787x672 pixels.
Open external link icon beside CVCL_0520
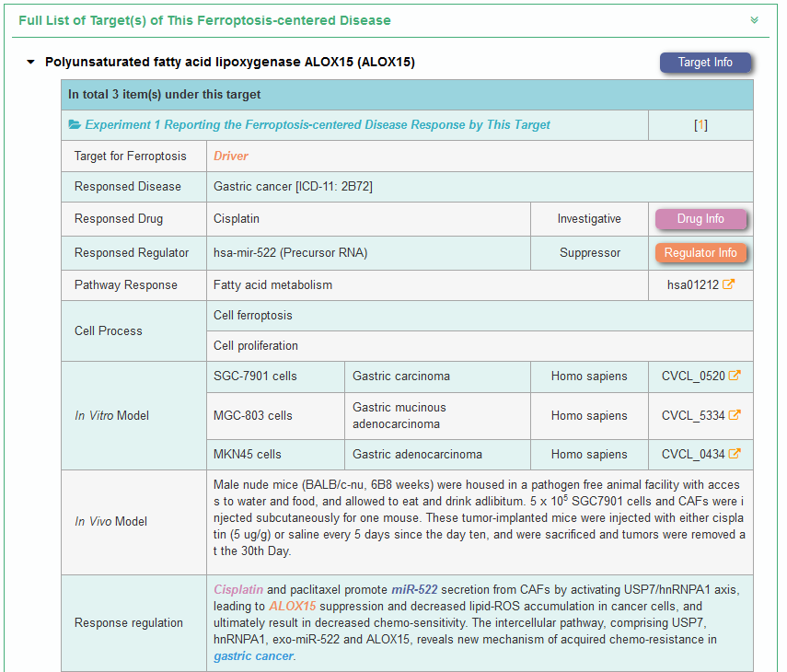(735, 376)
